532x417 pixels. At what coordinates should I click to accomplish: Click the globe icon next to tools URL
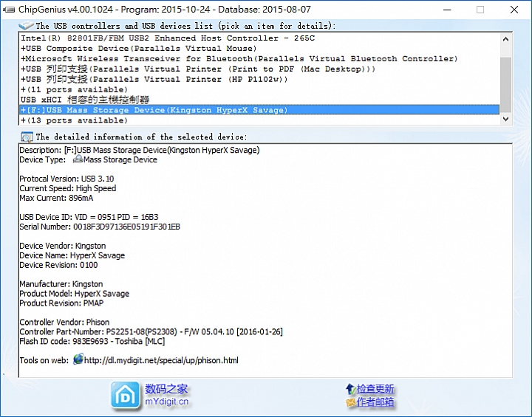[x=78, y=359]
